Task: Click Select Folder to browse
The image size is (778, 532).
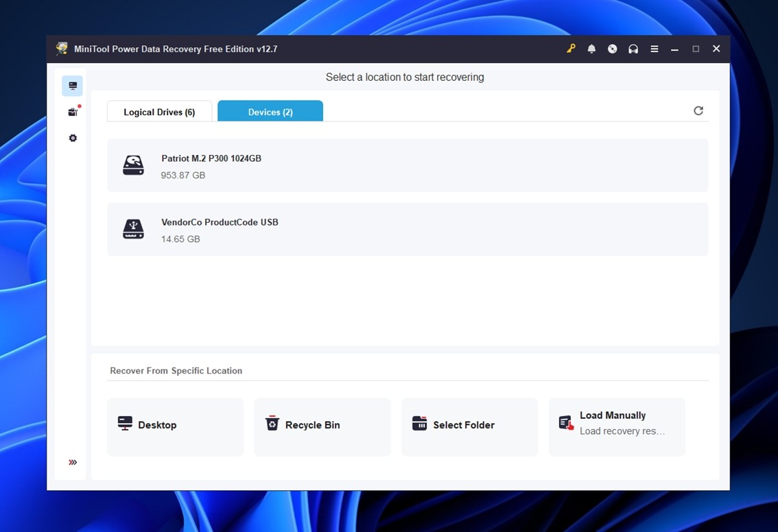Action: coord(469,425)
